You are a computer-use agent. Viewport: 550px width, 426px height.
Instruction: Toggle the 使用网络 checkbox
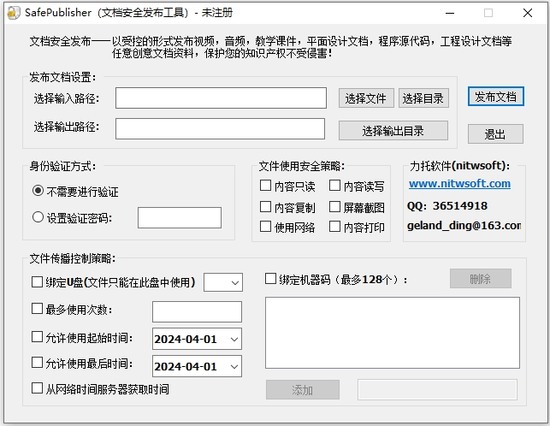[266, 227]
